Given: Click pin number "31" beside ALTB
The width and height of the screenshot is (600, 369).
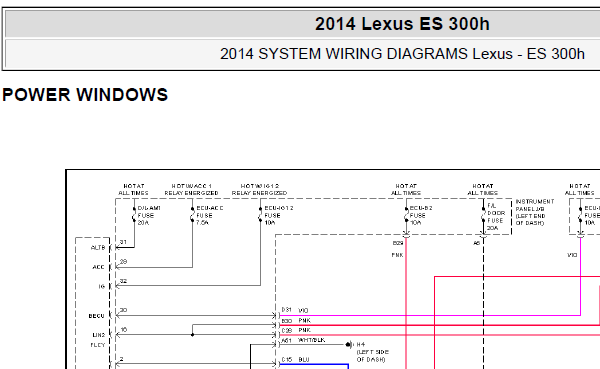Looking at the screenshot, I should (x=123, y=242).
